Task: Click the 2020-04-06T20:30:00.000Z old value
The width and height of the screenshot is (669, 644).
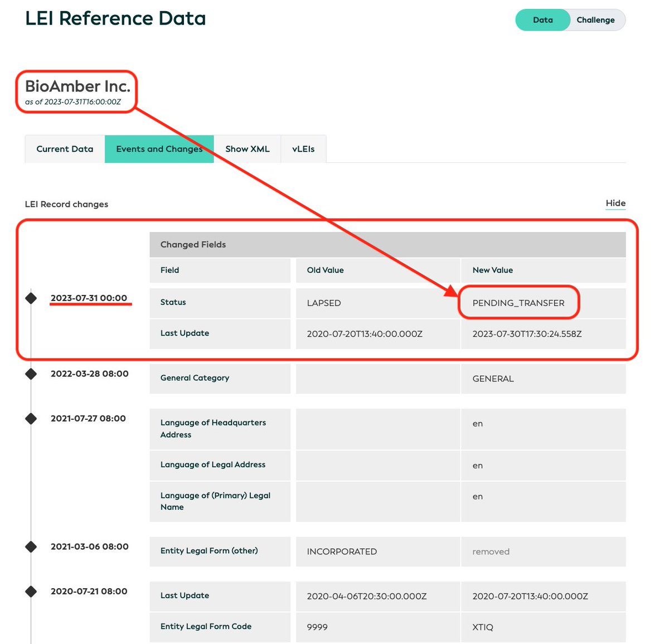Action: click(367, 596)
